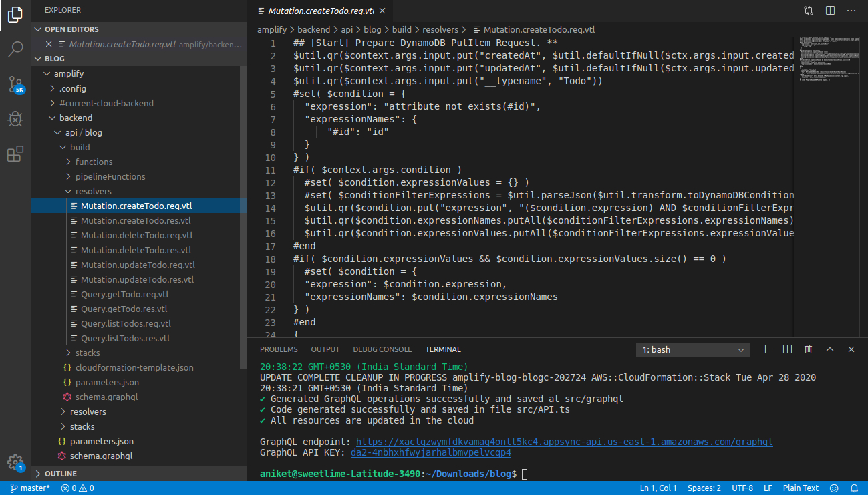
Task: Open the 1: bash terminal dropdown
Action: 693,349
